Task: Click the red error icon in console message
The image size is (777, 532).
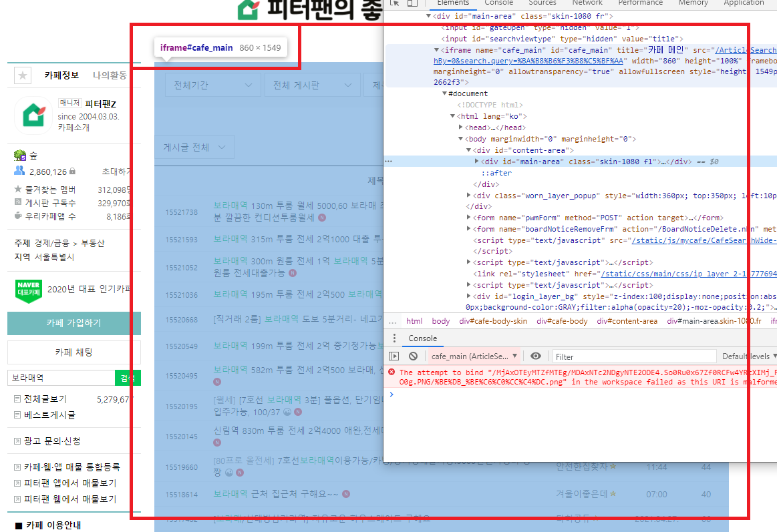Action: tap(392, 372)
